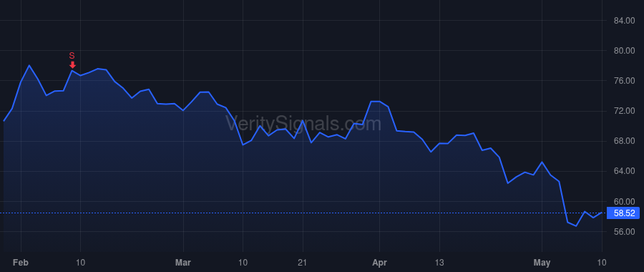Click the 68.00 price axis label

click(624, 141)
